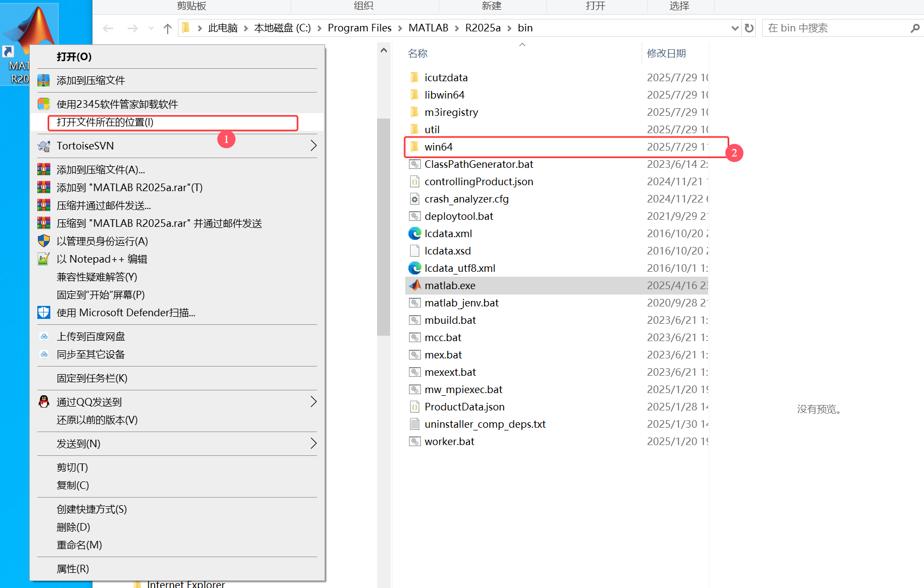Select the matlab_jenv.bat file row

556,303
